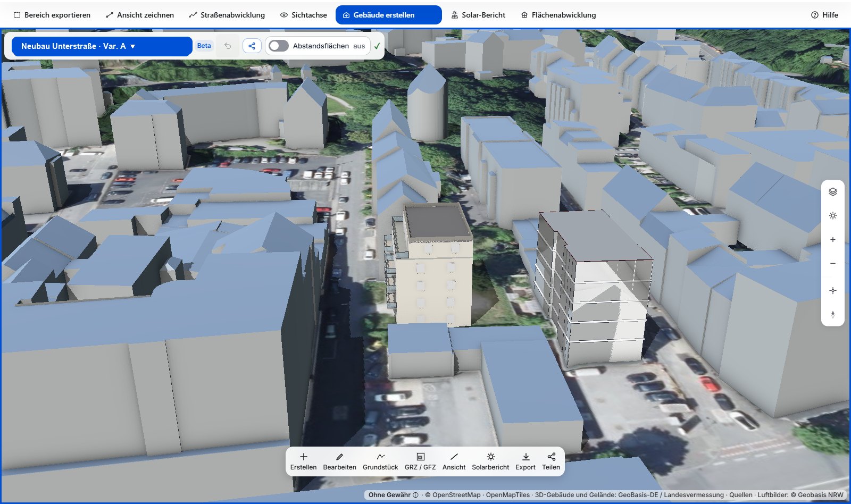Screen dimensions: 851x504
Task: Click the locate crosshair icon
Action: [833, 291]
